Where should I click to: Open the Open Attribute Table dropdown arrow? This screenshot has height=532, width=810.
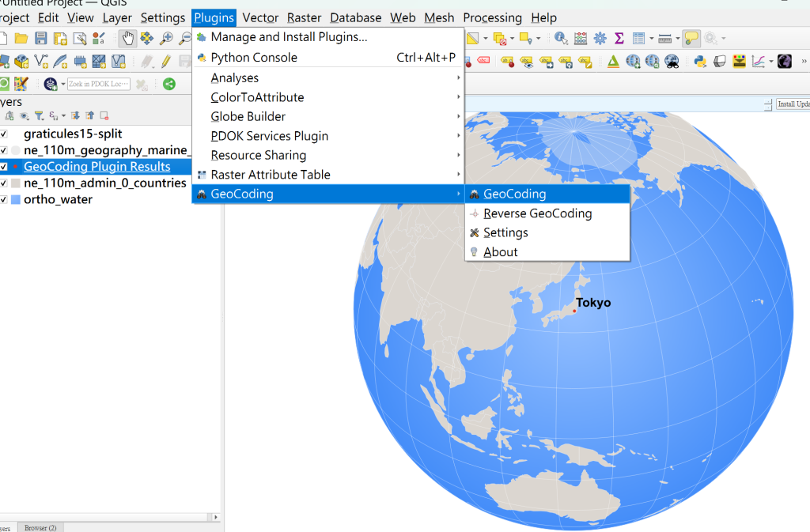[652, 38]
